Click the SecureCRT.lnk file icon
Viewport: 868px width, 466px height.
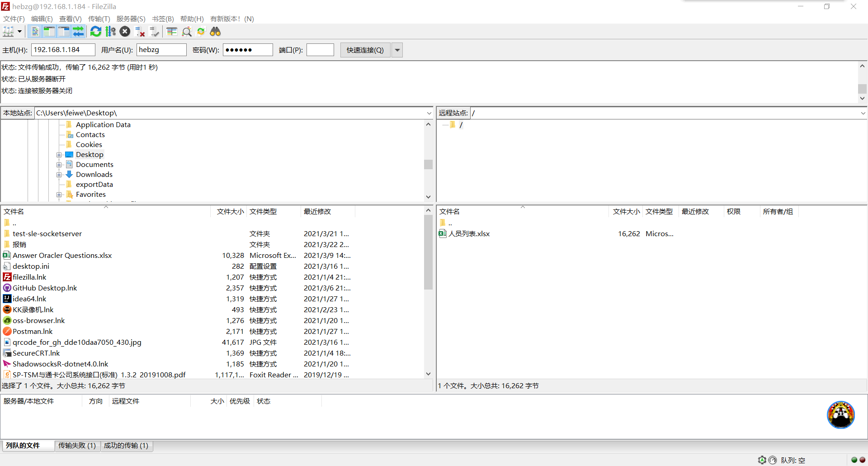tap(7, 353)
